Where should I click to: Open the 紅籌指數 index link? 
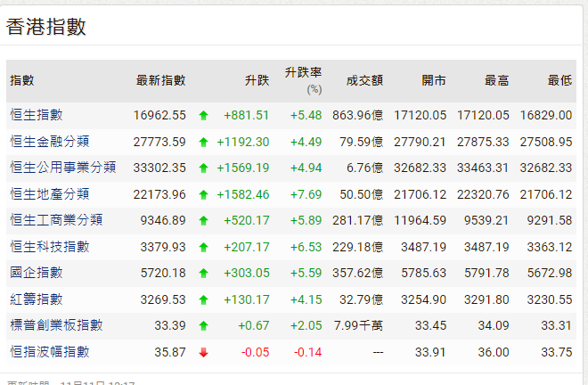point(37,299)
